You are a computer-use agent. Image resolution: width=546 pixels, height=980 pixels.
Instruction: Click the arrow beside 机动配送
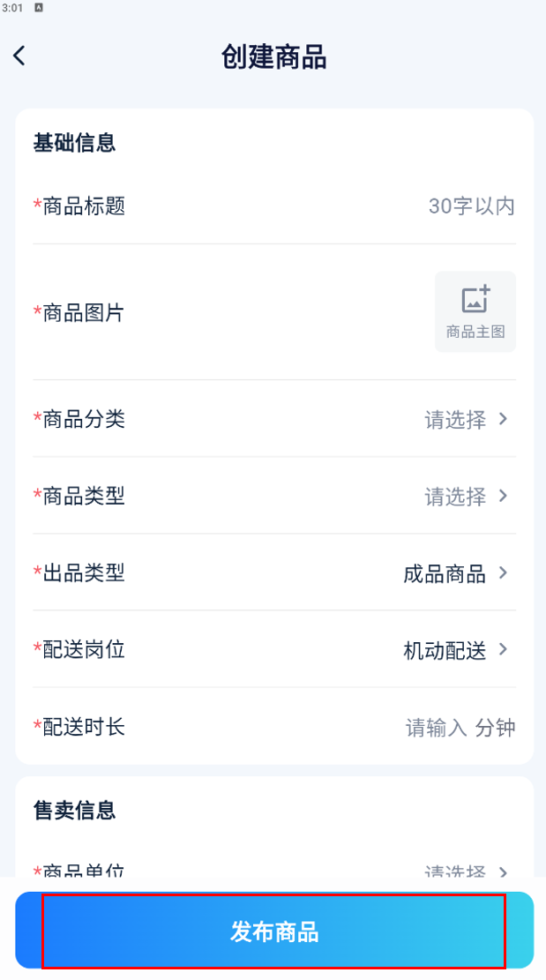coord(504,649)
